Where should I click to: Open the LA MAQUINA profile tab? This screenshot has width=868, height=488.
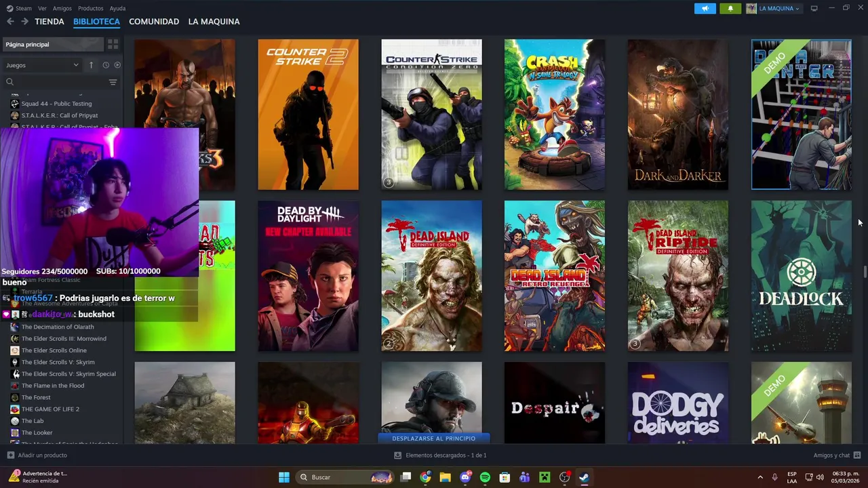(x=214, y=22)
